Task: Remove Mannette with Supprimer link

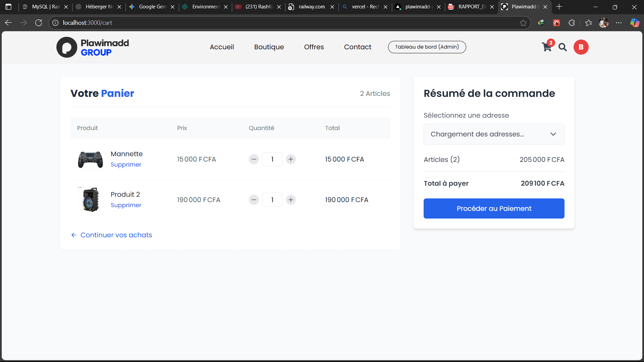Action: coord(126,165)
